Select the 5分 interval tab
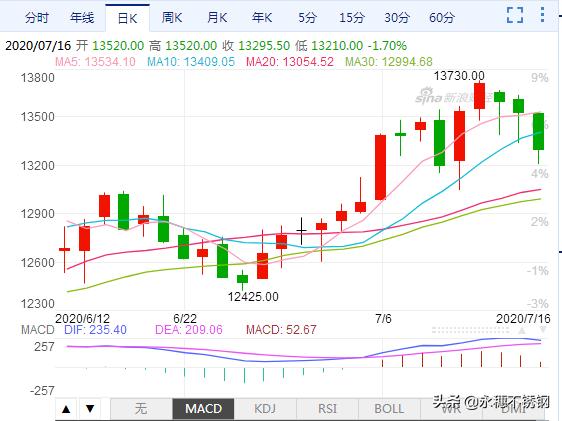This screenshot has height=421, width=562. 307,17
